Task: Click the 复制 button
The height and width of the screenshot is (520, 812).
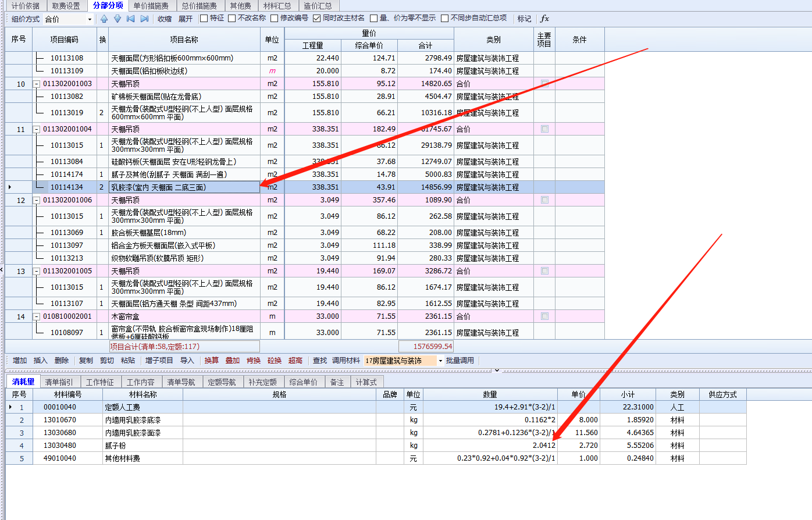Action: pos(86,361)
